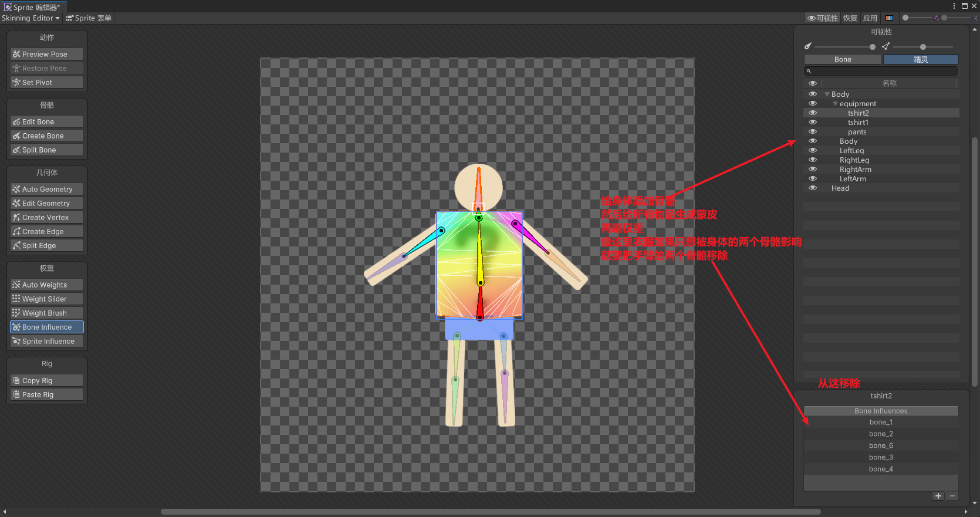The width and height of the screenshot is (980, 517).
Task: Hide the tshirt2 sprite via eye icon
Action: 813,113
